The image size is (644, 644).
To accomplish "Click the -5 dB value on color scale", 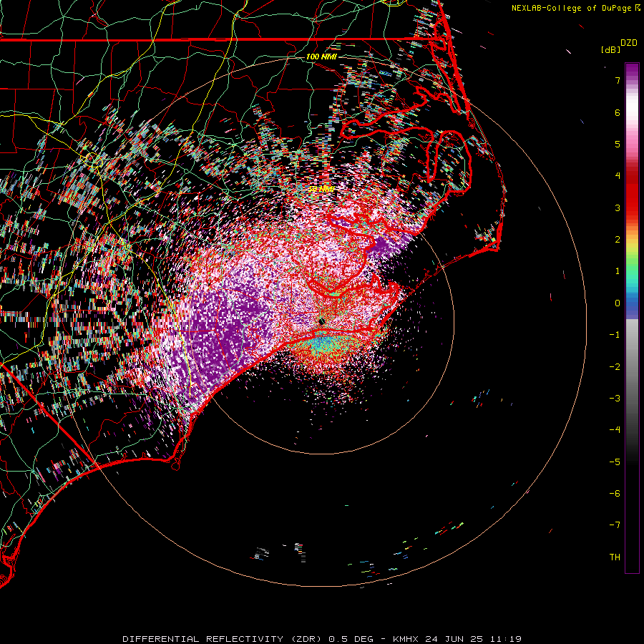I will pos(615,462).
